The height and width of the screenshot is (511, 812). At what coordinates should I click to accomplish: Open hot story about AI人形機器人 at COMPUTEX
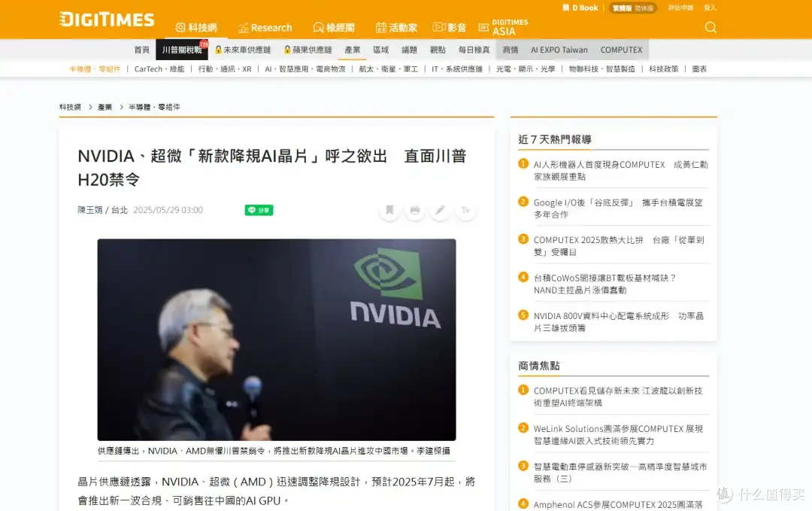coord(620,171)
